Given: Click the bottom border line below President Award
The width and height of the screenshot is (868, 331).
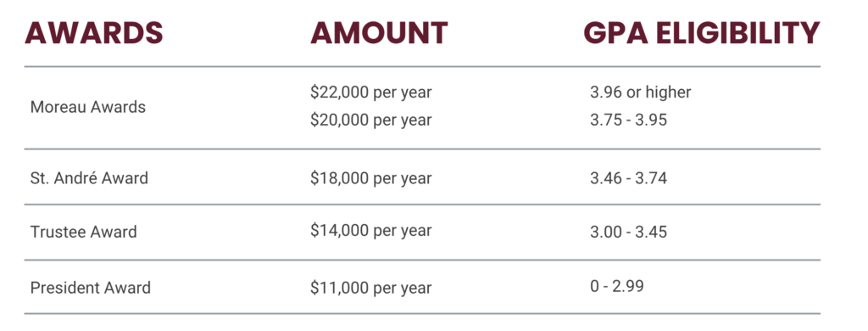Looking at the screenshot, I should pos(422,313).
